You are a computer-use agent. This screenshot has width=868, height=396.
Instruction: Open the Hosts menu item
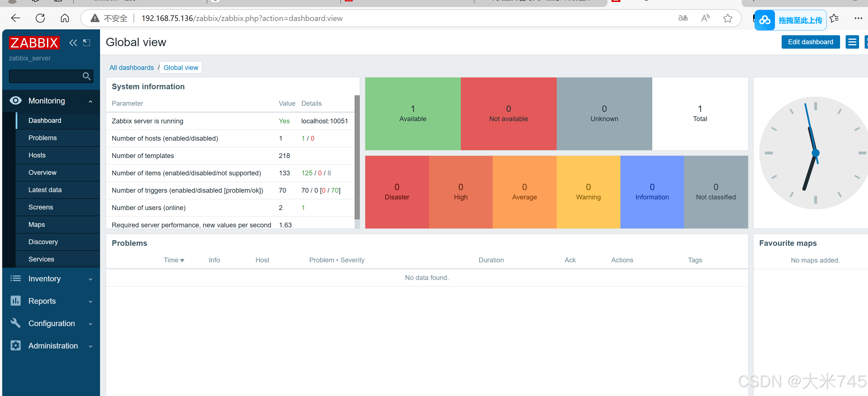pyautogui.click(x=37, y=155)
